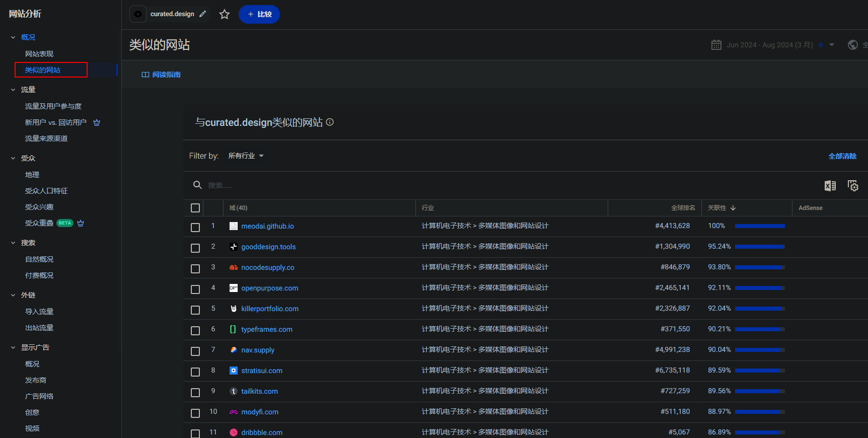The image size is (868, 438).
Task: Open the 所有行业 industry filter dropdown
Action: pos(246,156)
